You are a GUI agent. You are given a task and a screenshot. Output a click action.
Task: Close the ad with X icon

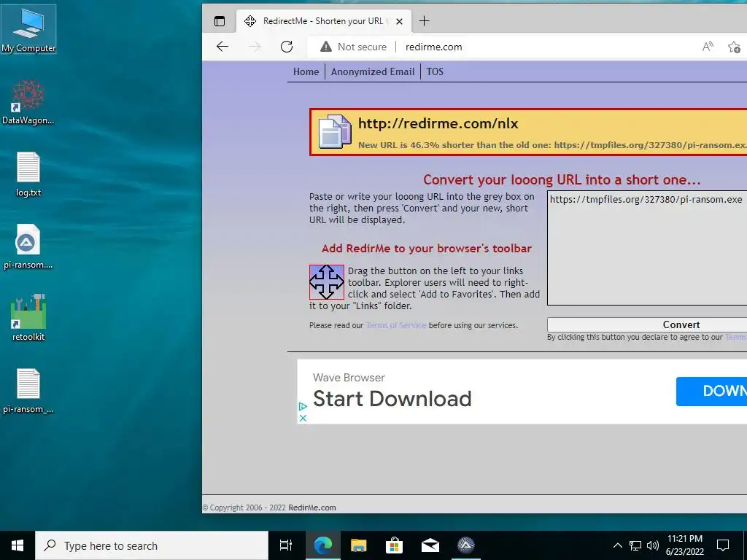(303, 418)
